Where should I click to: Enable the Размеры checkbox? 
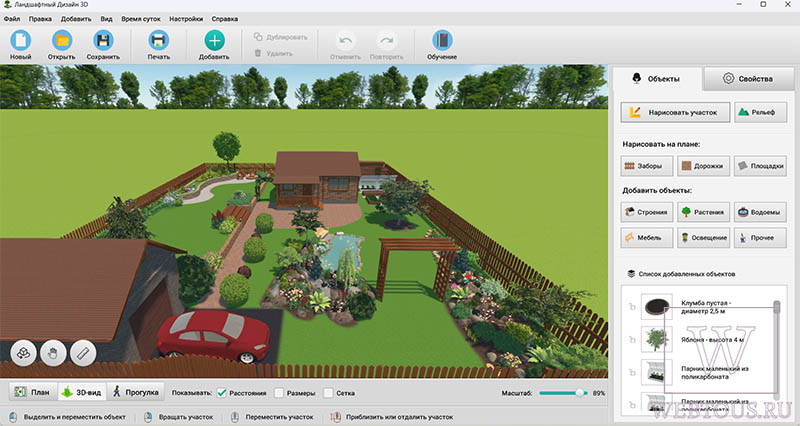279,393
